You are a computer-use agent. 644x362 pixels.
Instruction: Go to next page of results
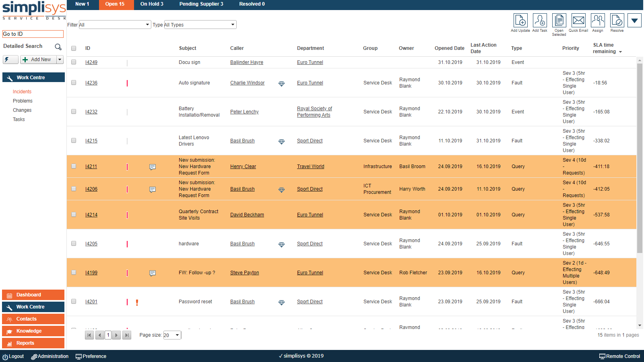pyautogui.click(x=116, y=335)
